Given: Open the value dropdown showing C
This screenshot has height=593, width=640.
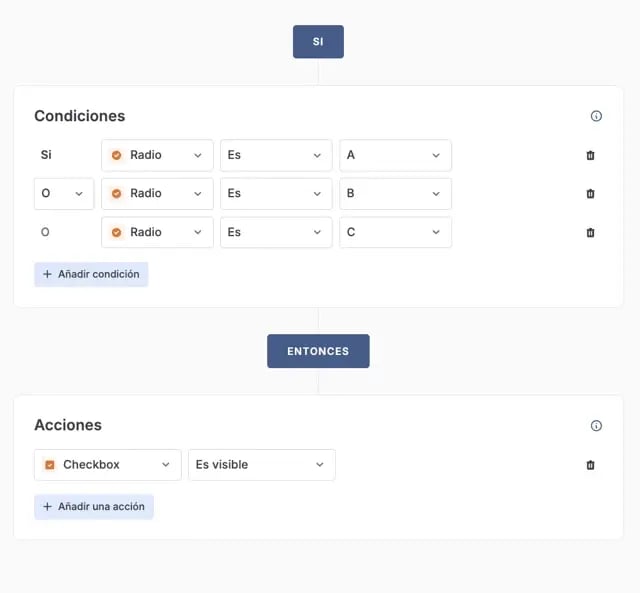Looking at the screenshot, I should pos(395,232).
